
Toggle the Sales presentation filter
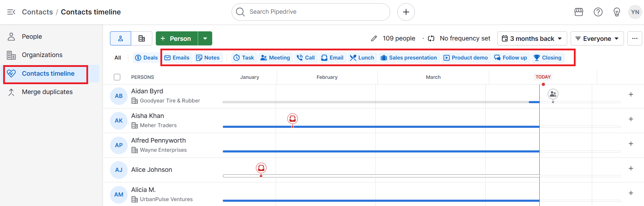click(x=409, y=58)
